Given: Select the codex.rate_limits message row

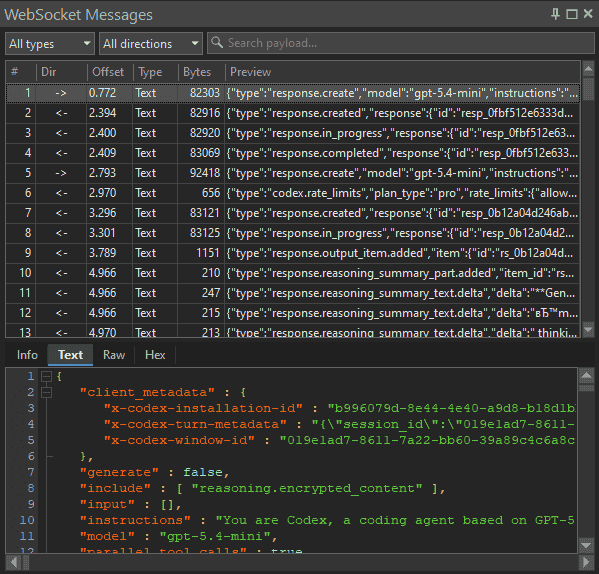Looking at the screenshot, I should pyautogui.click(x=293, y=193).
